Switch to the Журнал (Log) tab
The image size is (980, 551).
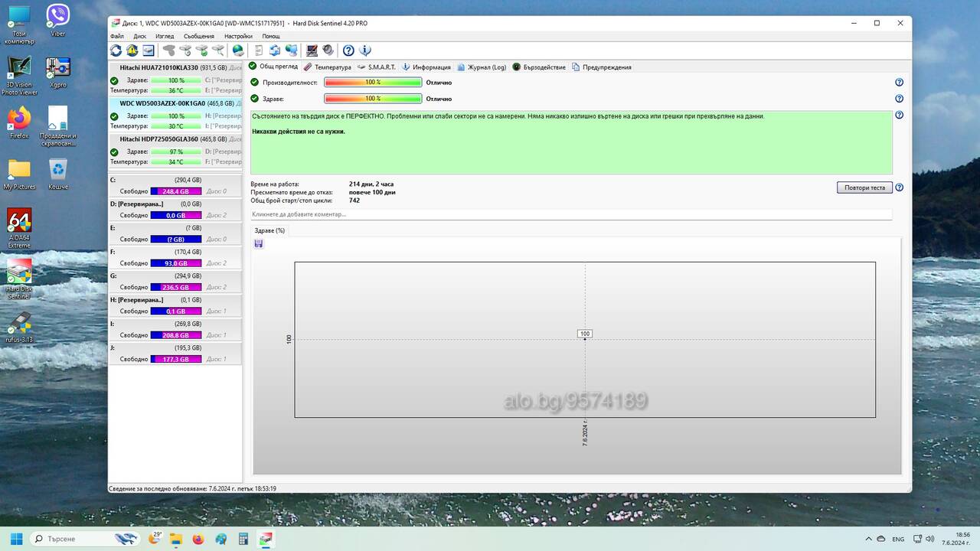[x=482, y=67]
